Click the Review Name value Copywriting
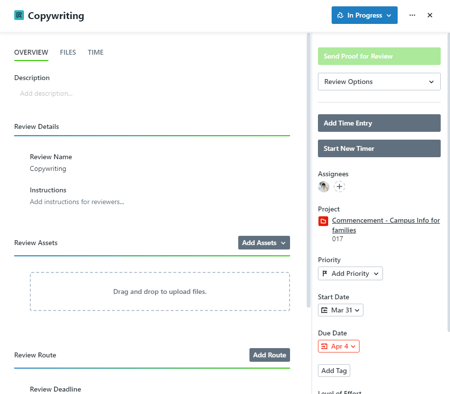450x394 pixels. [x=48, y=169]
